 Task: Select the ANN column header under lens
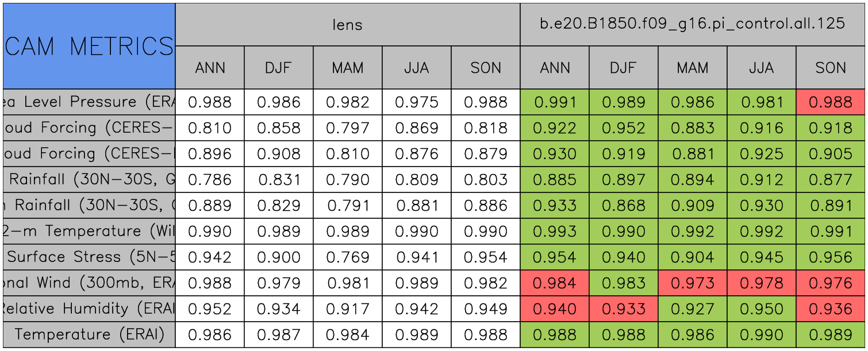click(210, 68)
